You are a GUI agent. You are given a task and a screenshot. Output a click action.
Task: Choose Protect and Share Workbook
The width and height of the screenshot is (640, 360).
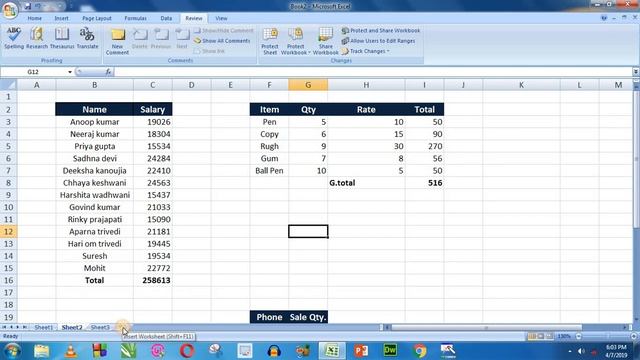pyautogui.click(x=381, y=31)
